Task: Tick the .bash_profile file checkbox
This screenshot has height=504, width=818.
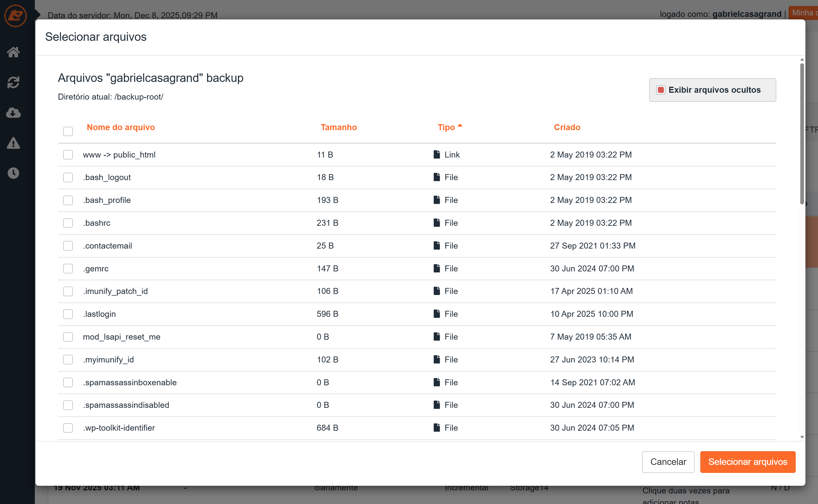Action: [68, 200]
